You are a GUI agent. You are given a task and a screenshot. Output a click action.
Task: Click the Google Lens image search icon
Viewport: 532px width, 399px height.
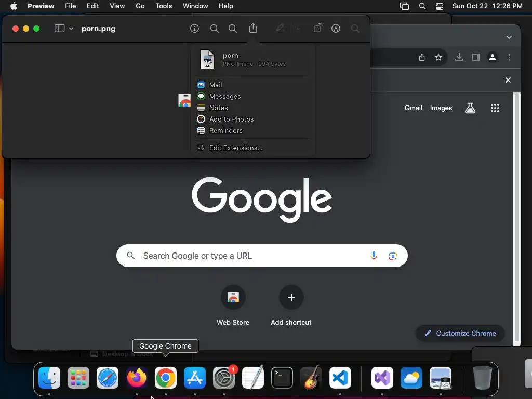(x=393, y=256)
